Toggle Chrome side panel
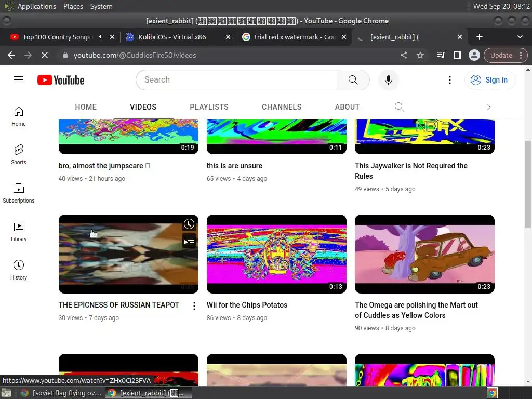 click(457, 55)
